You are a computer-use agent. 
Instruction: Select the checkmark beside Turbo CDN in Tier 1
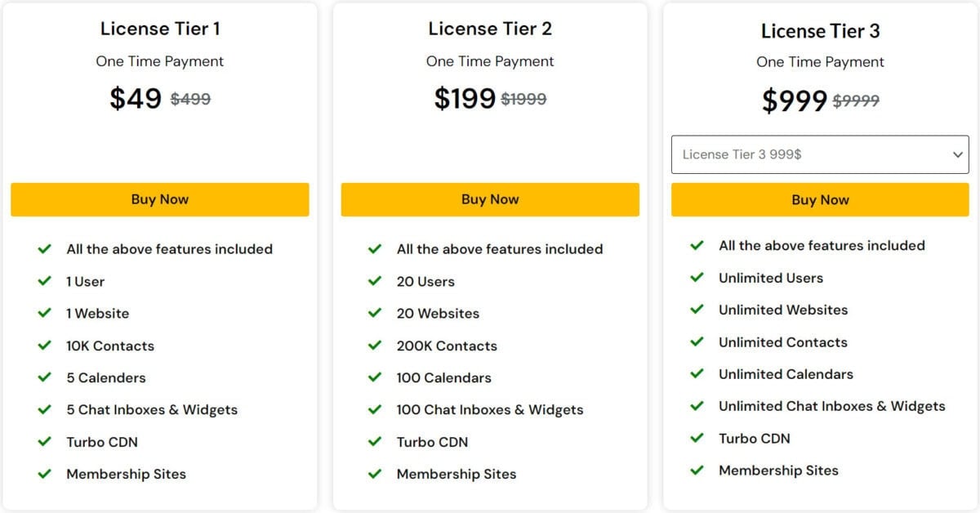pyautogui.click(x=45, y=442)
